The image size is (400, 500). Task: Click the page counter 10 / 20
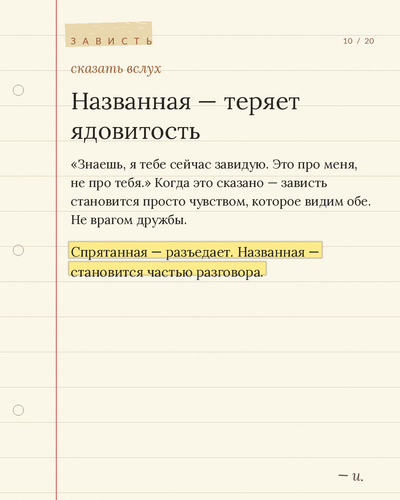click(359, 41)
